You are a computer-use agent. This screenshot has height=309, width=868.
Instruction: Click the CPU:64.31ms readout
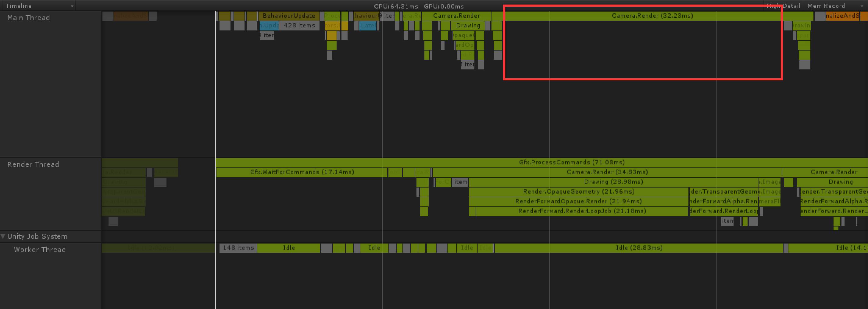point(396,6)
